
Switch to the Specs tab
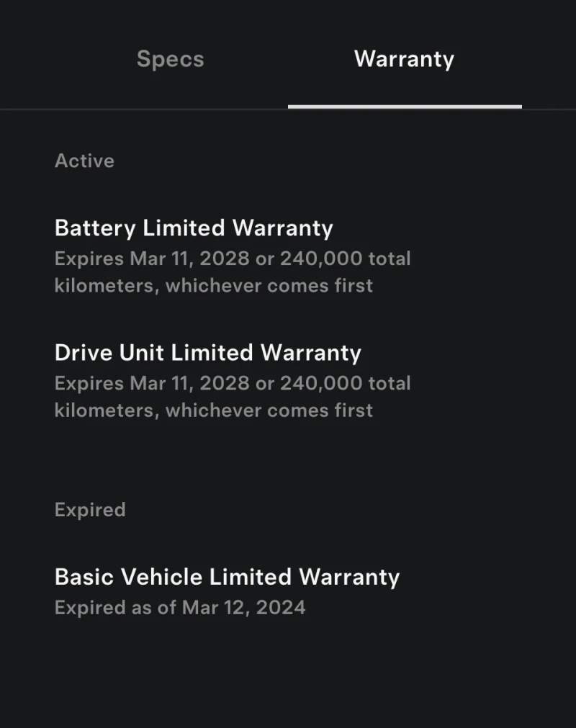pos(170,59)
